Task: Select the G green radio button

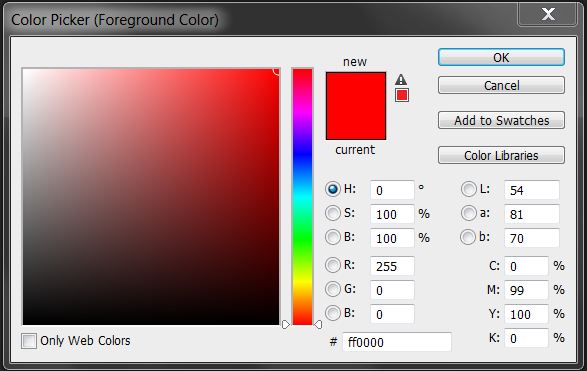Action: click(332, 289)
